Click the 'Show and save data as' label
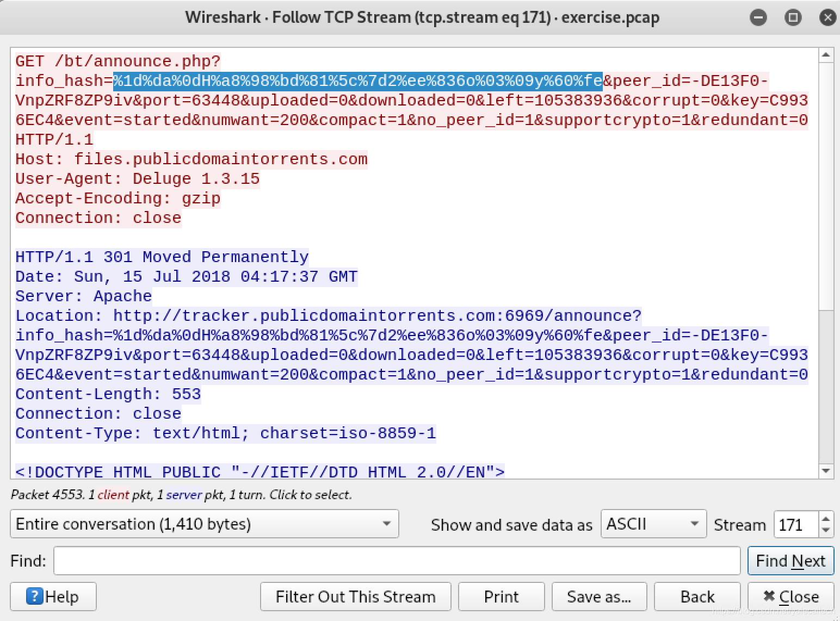The image size is (840, 621). 511,525
